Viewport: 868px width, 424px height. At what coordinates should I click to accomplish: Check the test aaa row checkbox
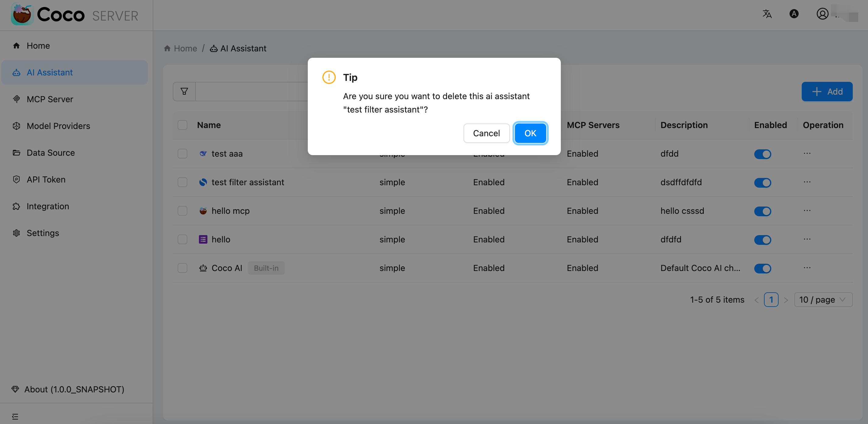click(x=182, y=154)
